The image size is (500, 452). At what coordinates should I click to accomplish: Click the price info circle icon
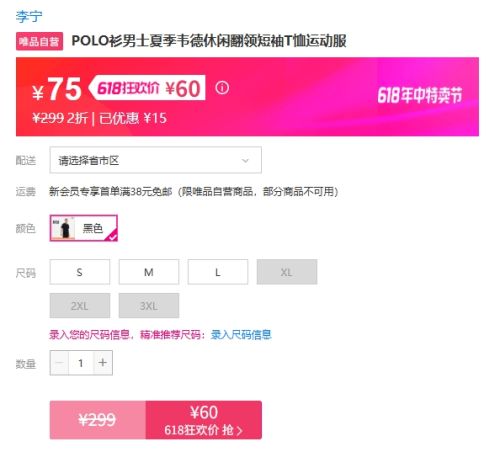pos(222,88)
